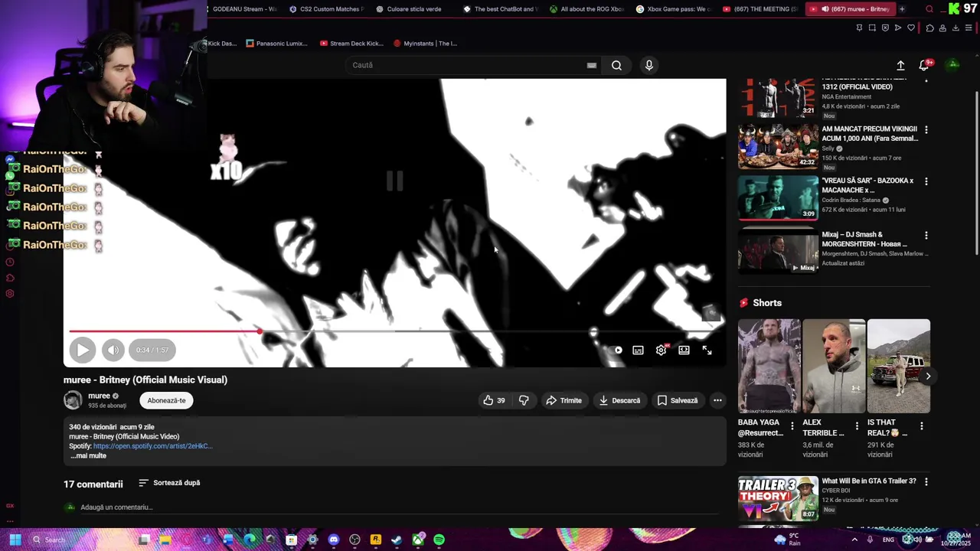Like the video with thumbs up
Image resolution: width=980 pixels, height=551 pixels.
pyautogui.click(x=494, y=400)
